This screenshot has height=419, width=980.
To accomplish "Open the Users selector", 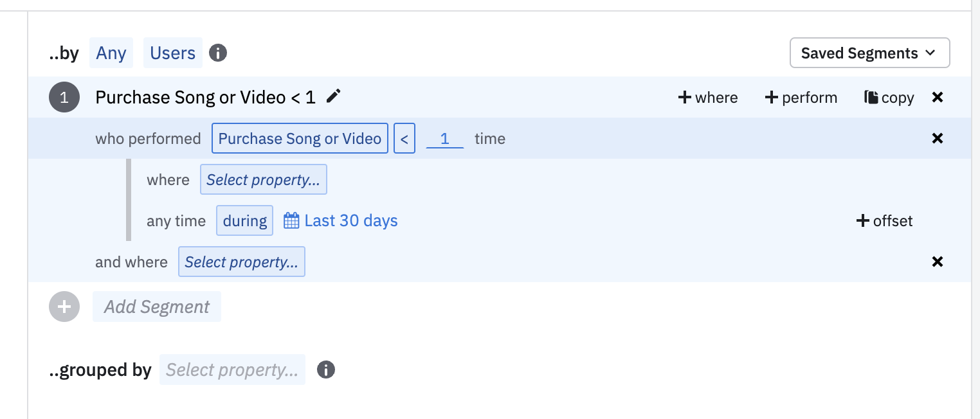I will [x=172, y=53].
